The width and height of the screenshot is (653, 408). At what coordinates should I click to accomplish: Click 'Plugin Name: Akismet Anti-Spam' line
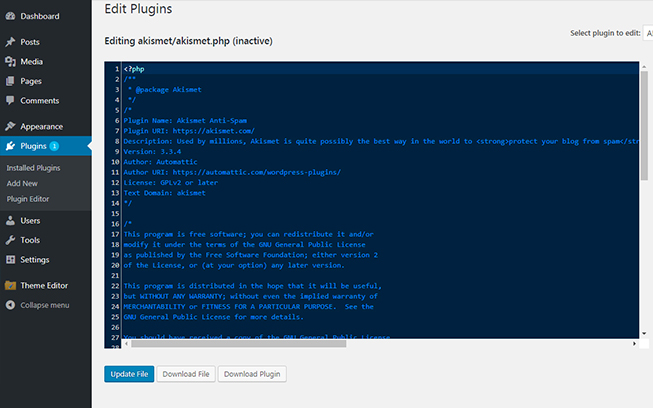tap(185, 121)
